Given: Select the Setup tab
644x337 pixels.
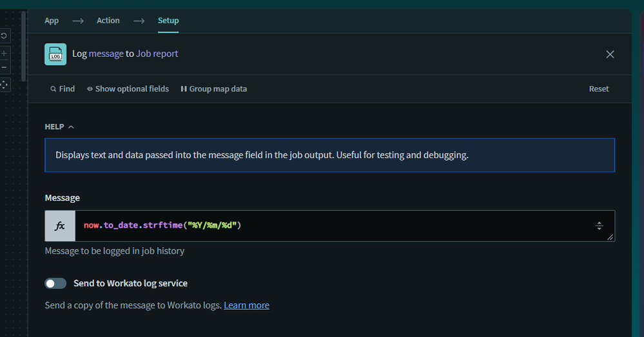Looking at the screenshot, I should click(x=168, y=21).
